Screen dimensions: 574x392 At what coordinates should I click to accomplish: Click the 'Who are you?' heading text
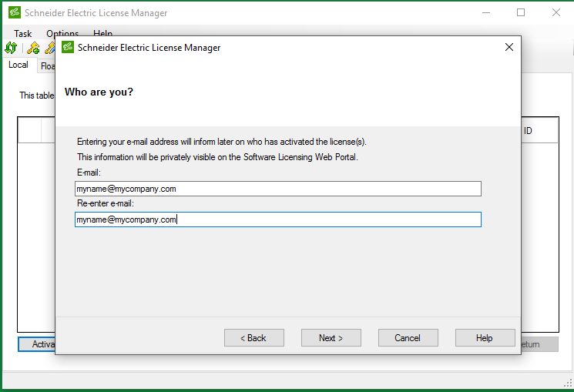[x=99, y=92]
